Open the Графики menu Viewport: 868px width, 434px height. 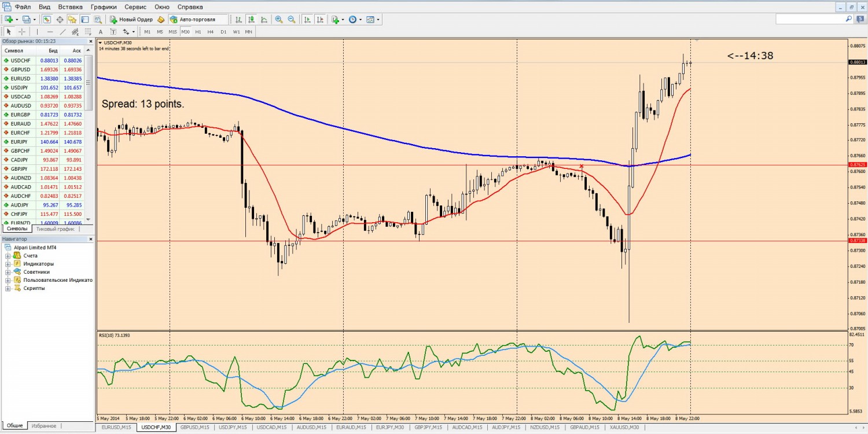click(104, 7)
